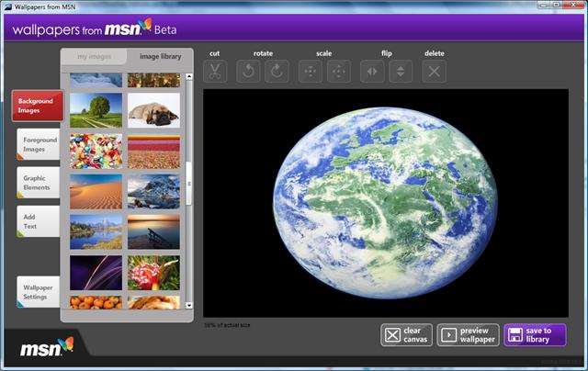The image size is (588, 371).
Task: Rotate image clockwise
Action: point(277,71)
